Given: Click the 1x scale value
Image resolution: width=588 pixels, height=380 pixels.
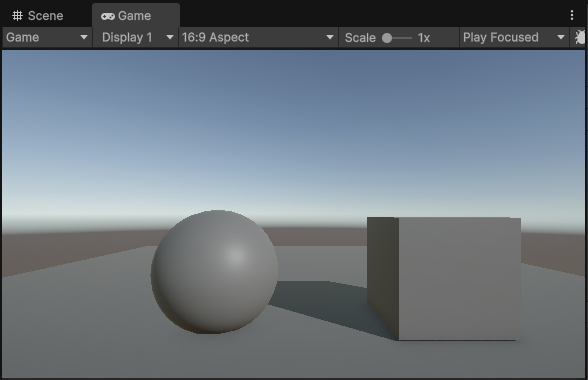Looking at the screenshot, I should click(x=424, y=38).
